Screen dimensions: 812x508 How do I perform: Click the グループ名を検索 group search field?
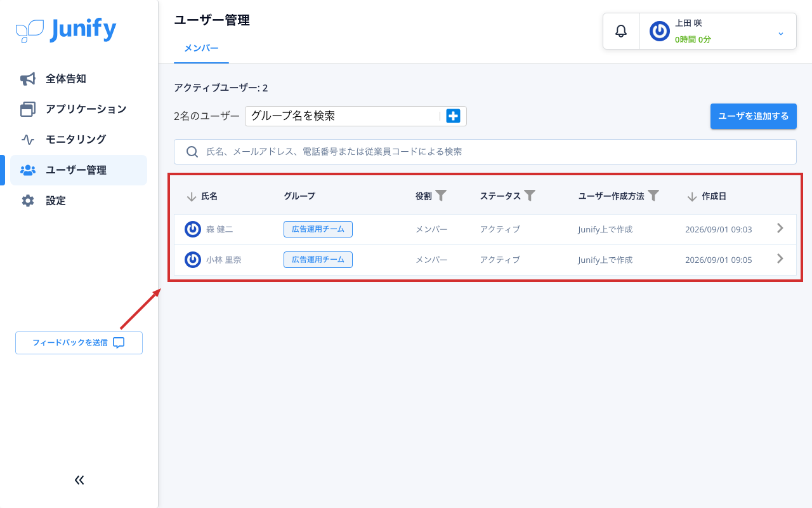click(x=341, y=116)
